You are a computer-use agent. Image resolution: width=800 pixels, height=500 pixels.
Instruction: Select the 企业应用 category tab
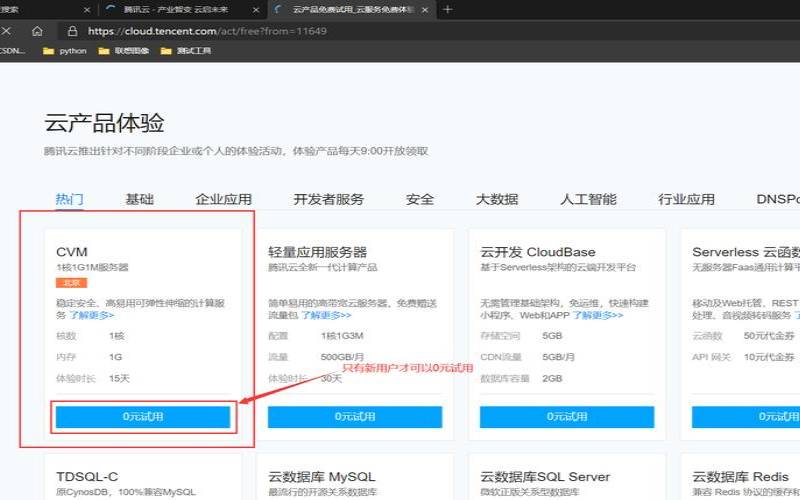(x=223, y=199)
